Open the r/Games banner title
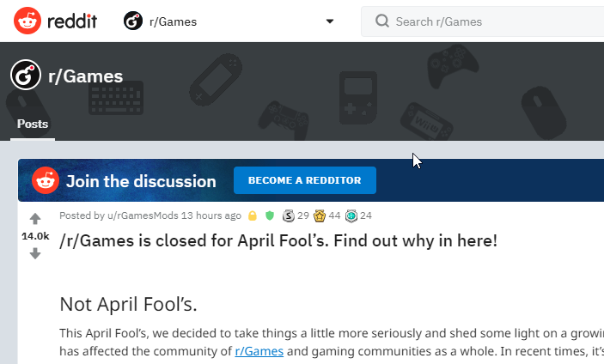The height and width of the screenshot is (364, 604). [86, 76]
